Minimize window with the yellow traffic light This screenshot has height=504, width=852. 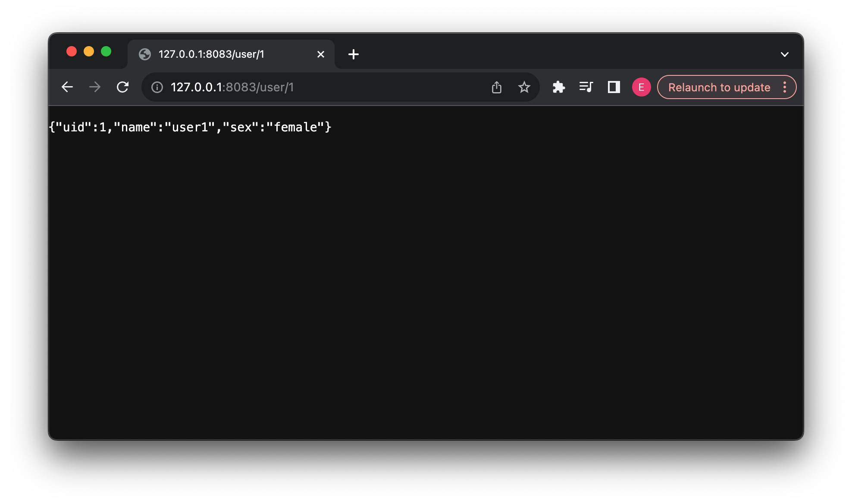click(x=89, y=51)
